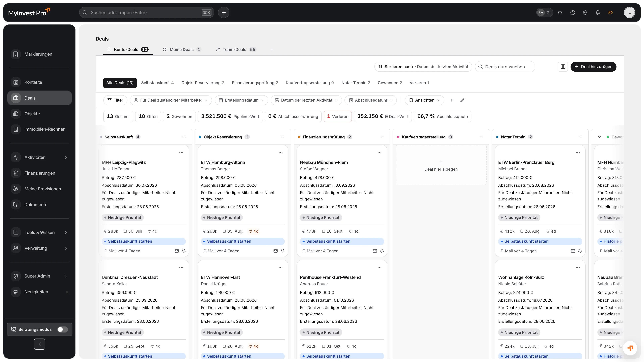This screenshot has height=362, width=644.
Task: Switch to light mode sun icon
Action: [541, 13]
